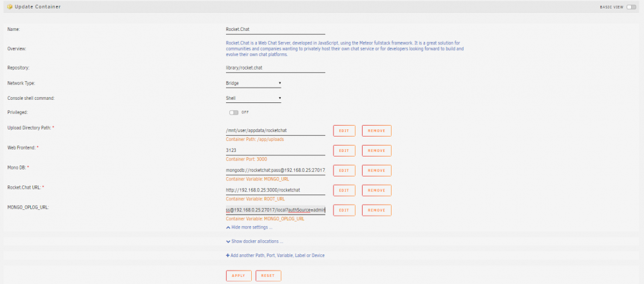Remove the Upload Directory Path entry

377,131
